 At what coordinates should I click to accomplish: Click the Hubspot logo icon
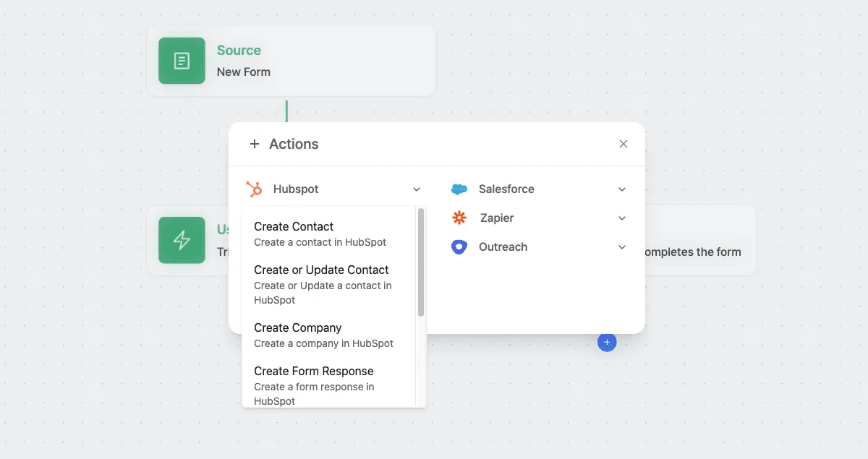point(254,189)
